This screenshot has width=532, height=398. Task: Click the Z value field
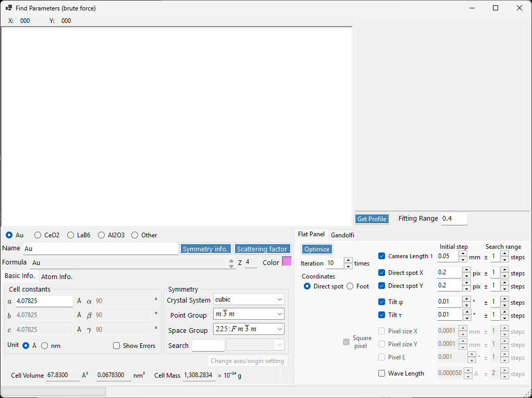click(251, 262)
